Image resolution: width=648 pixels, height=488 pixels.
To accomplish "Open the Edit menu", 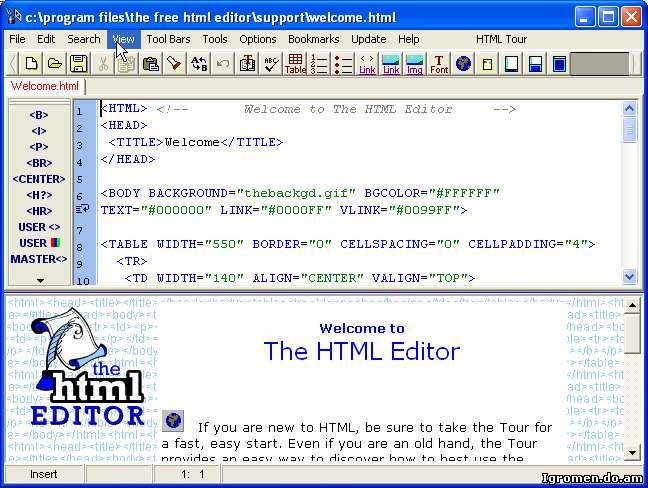I will [x=46, y=39].
